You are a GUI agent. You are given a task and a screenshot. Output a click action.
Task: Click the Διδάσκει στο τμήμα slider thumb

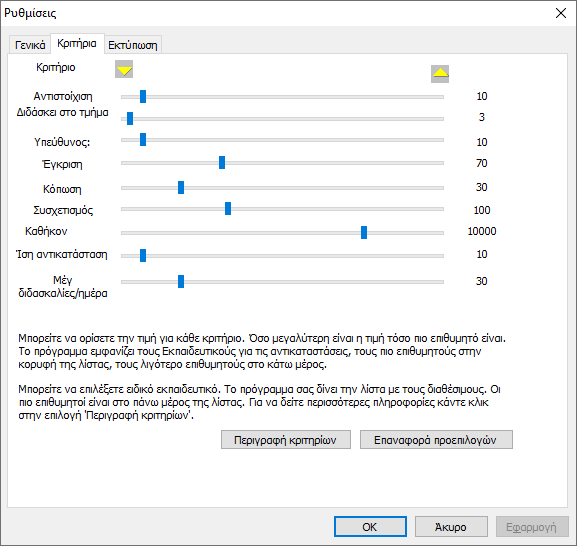tap(130, 118)
